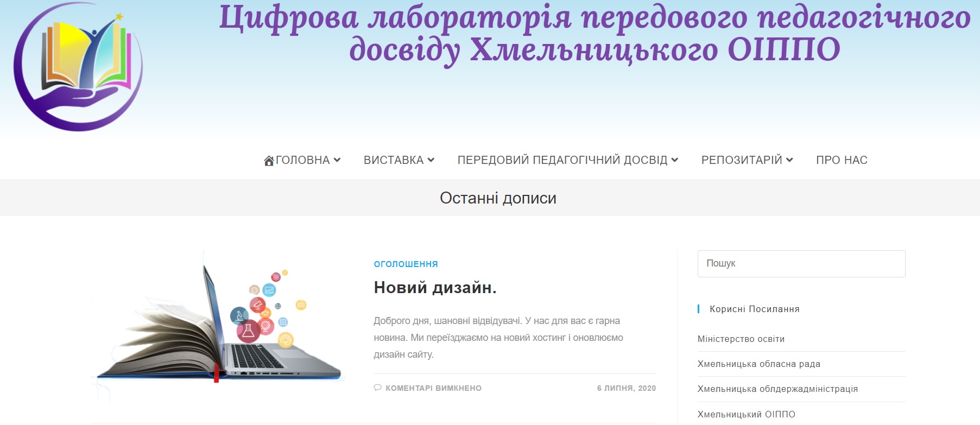980x425 pixels.
Task: Go to the Хмельницький ОІППО link
Action: pyautogui.click(x=747, y=414)
